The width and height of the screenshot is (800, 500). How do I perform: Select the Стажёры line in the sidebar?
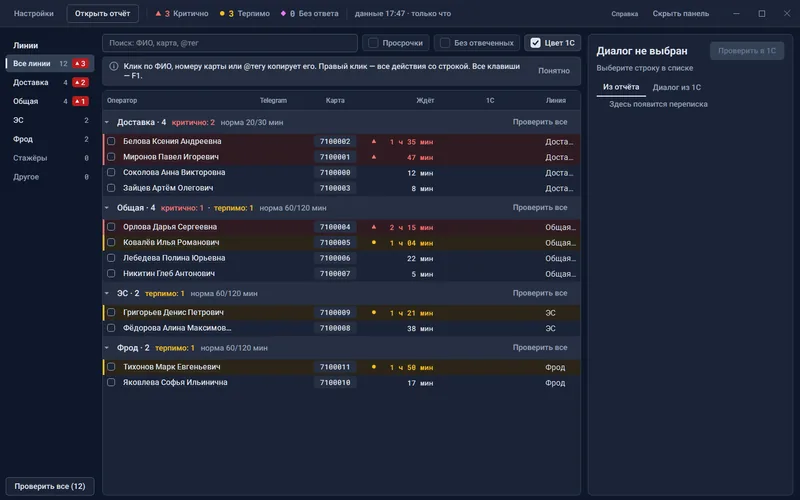point(49,158)
